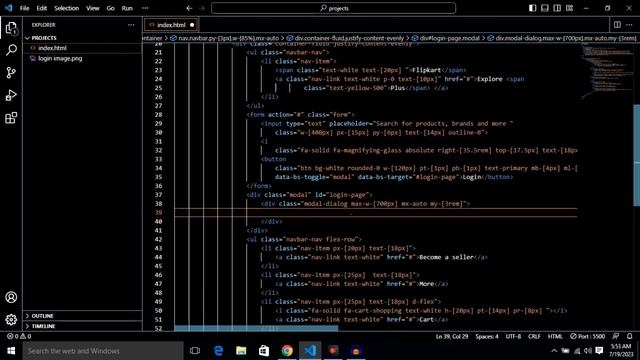Expand the TIMELINE section

coord(82,326)
